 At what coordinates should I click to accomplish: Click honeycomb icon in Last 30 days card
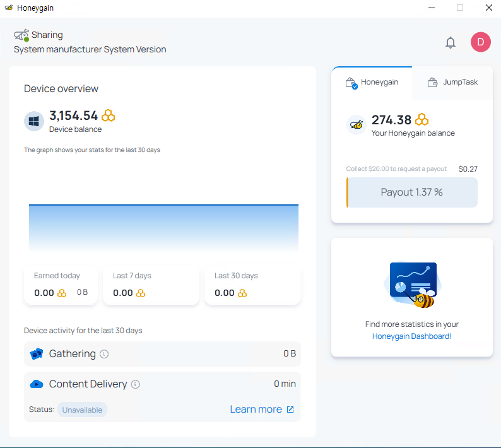tap(242, 293)
